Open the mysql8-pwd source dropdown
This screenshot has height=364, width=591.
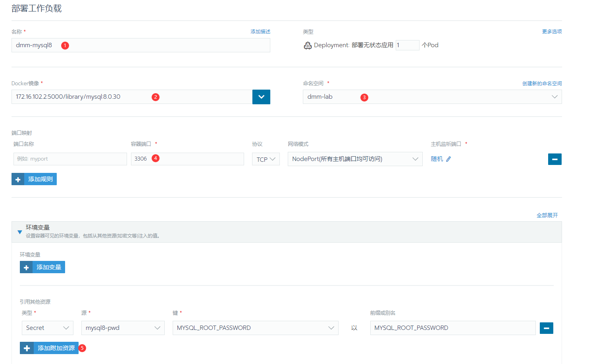(x=123, y=328)
